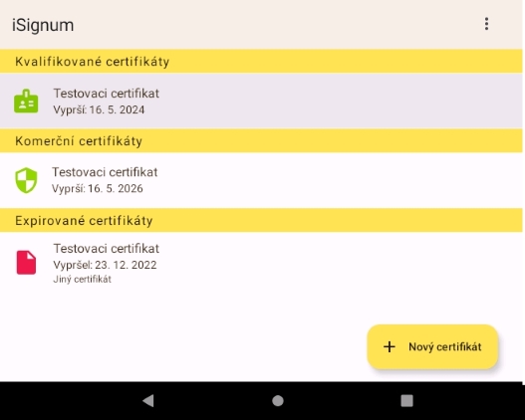Select the Kvalifikované certifikáty section header
This screenshot has width=525, height=420.
coord(261,61)
